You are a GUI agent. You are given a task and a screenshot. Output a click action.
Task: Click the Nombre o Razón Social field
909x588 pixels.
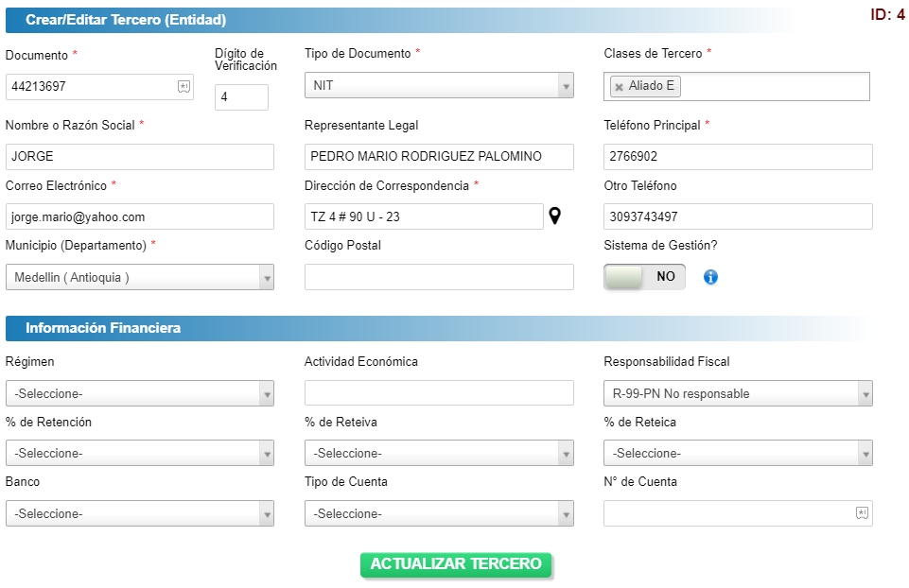140,157
